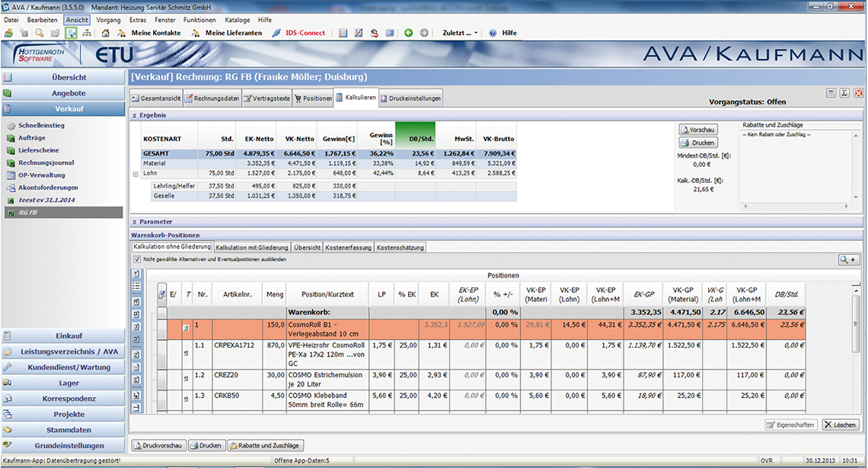Click the calculator icon beside the Sigma button
868x468 pixels.
(831, 93)
